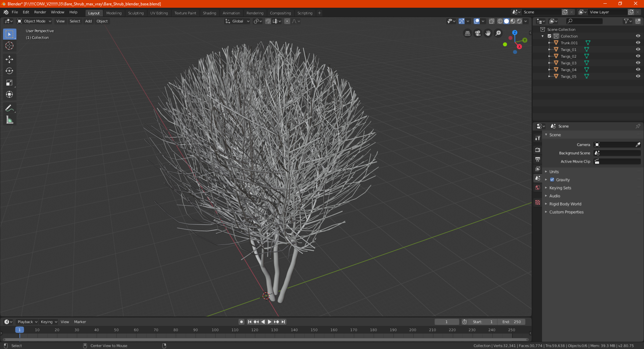
Task: Toggle X-ray display
Action: [491, 21]
